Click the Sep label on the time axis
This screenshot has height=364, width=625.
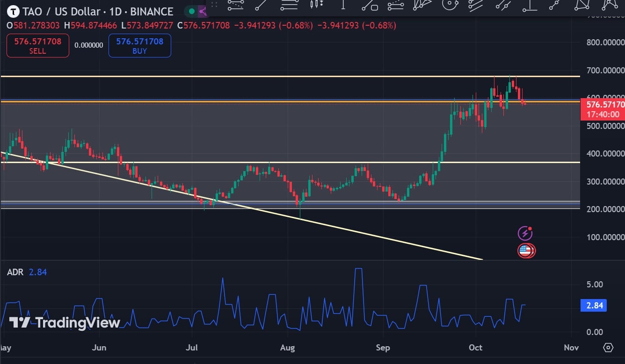[383, 348]
